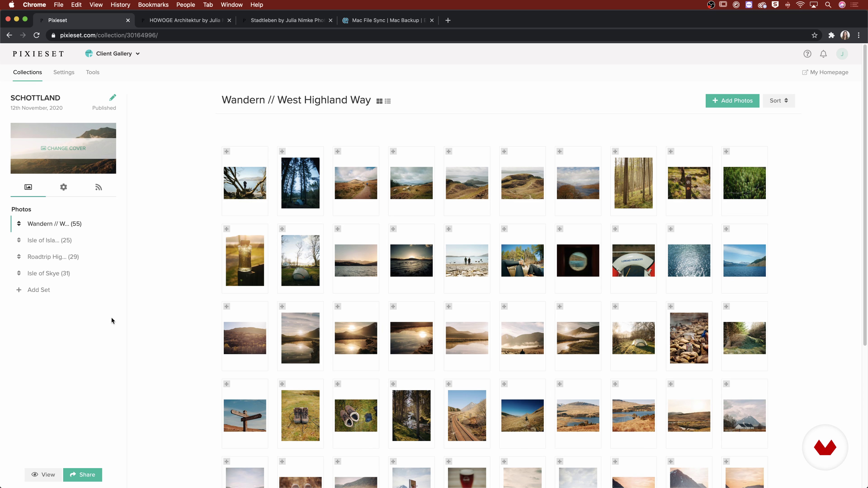The image size is (868, 488).
Task: Click the two people on shore photo
Action: (x=467, y=261)
